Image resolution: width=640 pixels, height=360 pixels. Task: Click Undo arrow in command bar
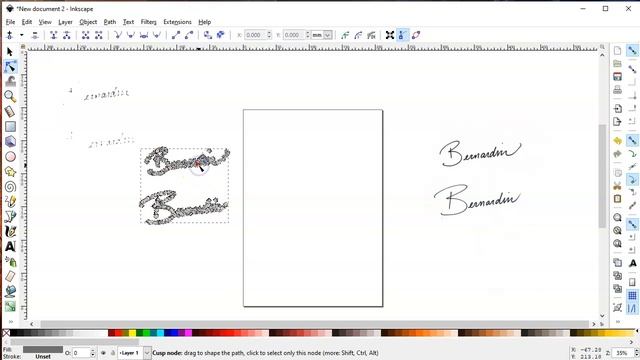[x=618, y=141]
